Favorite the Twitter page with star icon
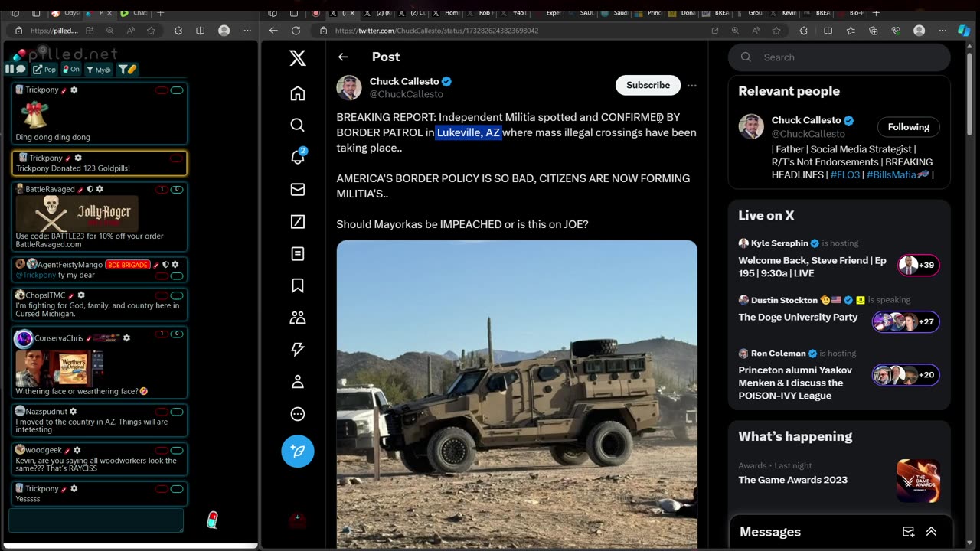Viewport: 980px width, 551px height. 776,31
